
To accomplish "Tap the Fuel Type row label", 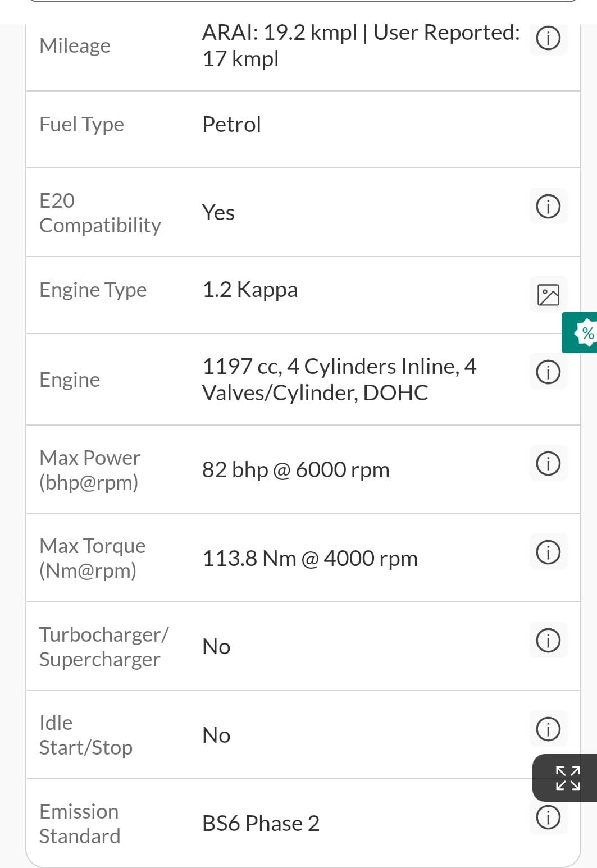I will click(x=82, y=125).
